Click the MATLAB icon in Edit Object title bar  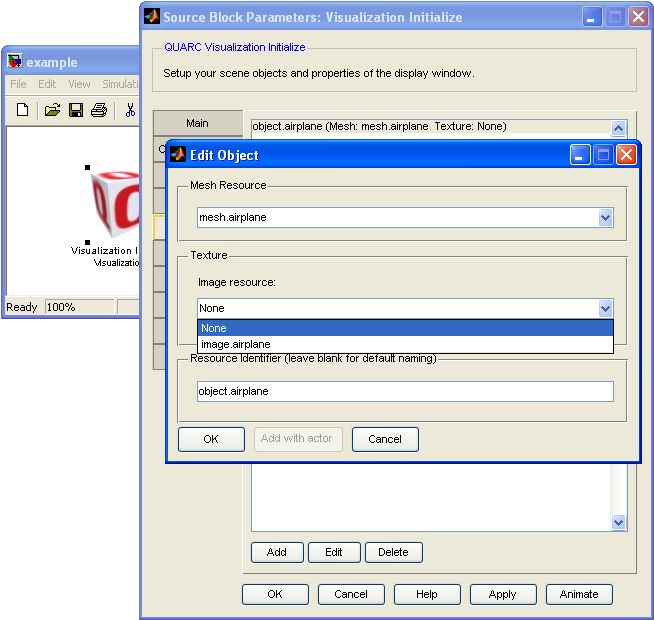coord(178,155)
